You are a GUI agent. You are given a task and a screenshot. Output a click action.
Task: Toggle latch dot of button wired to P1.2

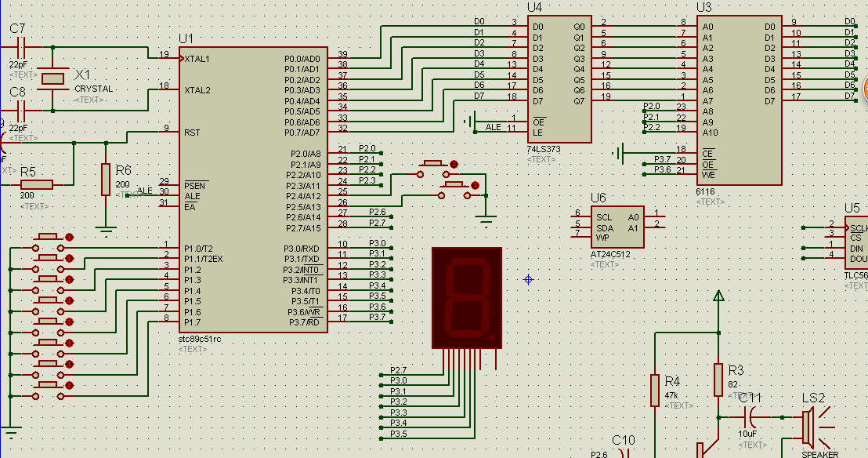tap(69, 279)
